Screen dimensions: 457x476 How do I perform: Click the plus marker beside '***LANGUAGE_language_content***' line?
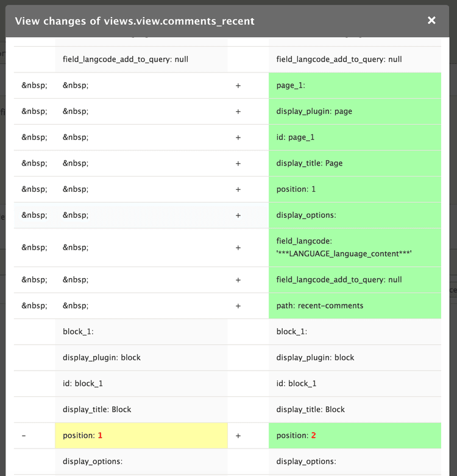click(238, 248)
